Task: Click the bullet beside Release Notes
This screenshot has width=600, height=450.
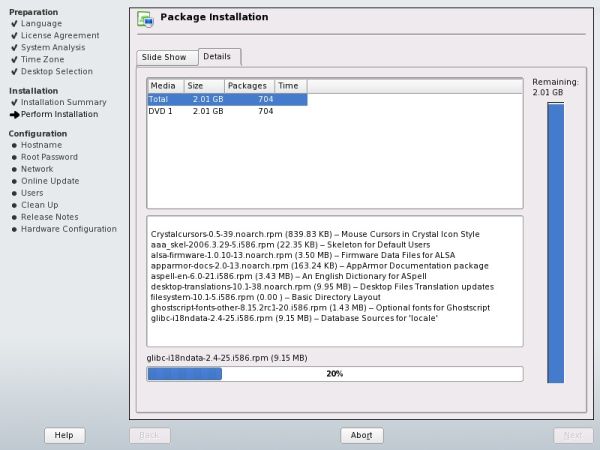Action: pyautogui.click(x=15, y=217)
